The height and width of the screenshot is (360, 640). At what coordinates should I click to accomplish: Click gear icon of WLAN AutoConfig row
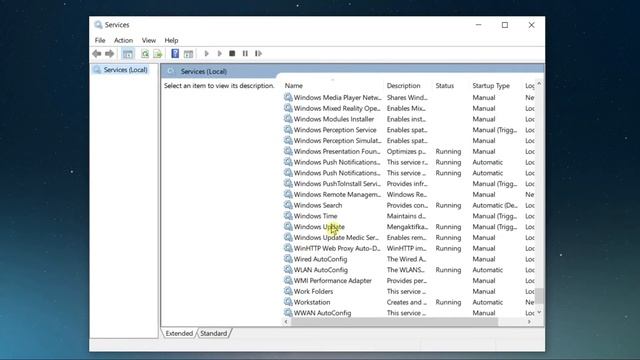coord(288,270)
